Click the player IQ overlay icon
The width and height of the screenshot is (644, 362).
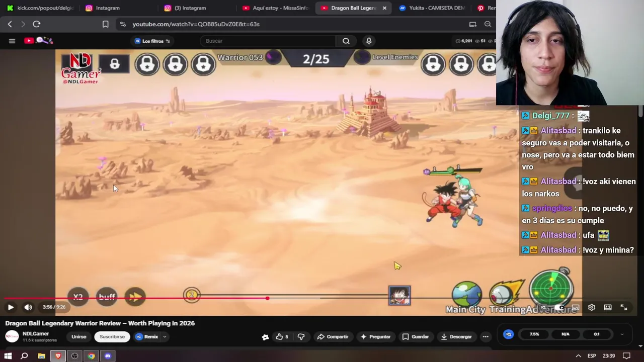(543, 307)
